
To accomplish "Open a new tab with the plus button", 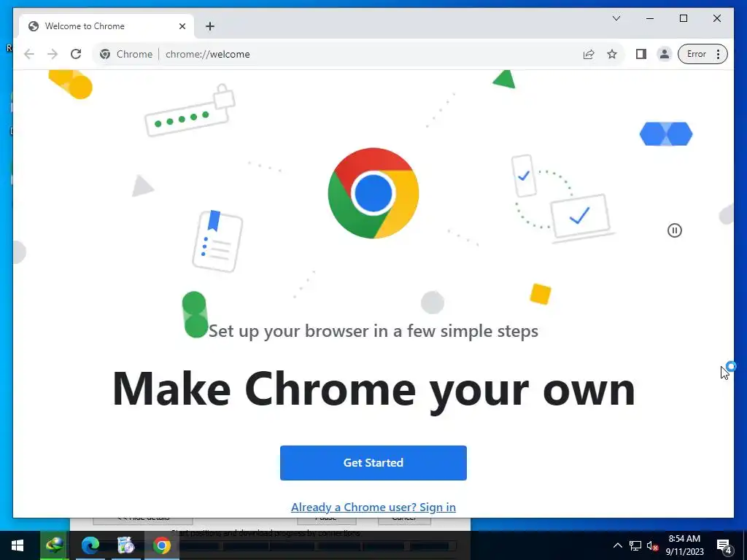I will 210,26.
